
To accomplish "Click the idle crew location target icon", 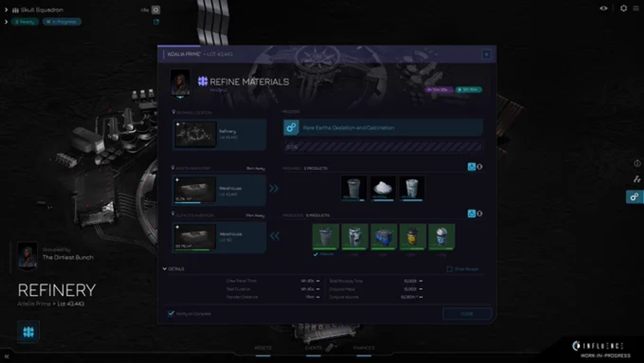I will [156, 10].
